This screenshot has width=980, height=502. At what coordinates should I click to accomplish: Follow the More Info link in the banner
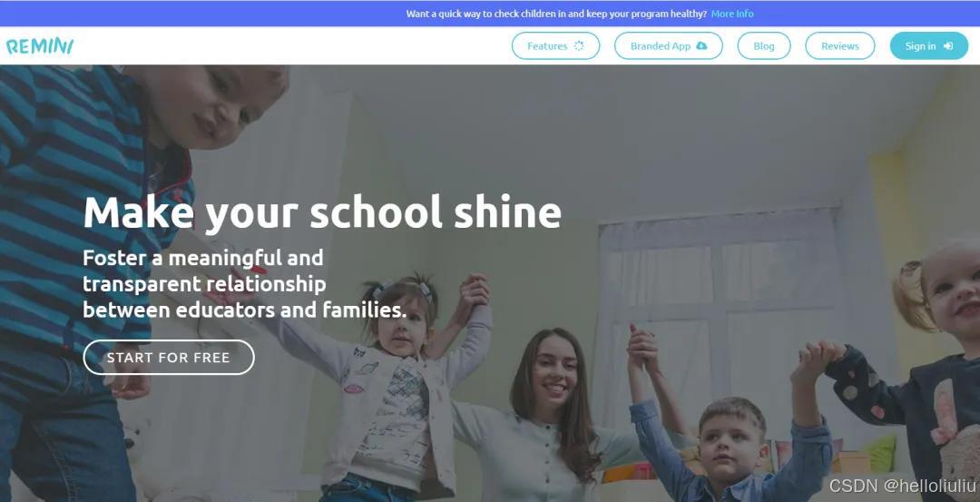click(x=732, y=14)
